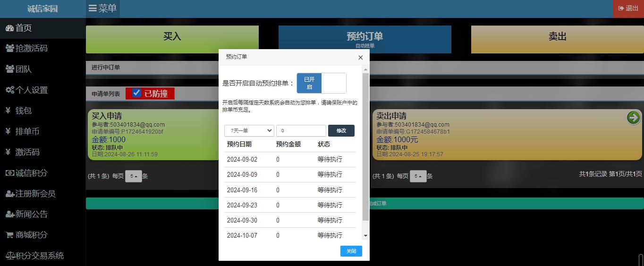Viewport: 644px width, 266px height.
Task: Open 钱包 in sidebar
Action: point(24,111)
